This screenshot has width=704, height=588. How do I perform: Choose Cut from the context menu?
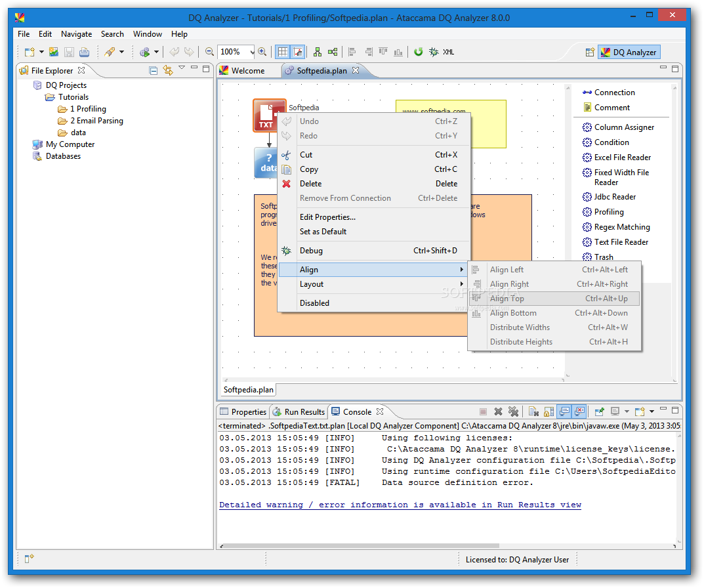click(373, 155)
